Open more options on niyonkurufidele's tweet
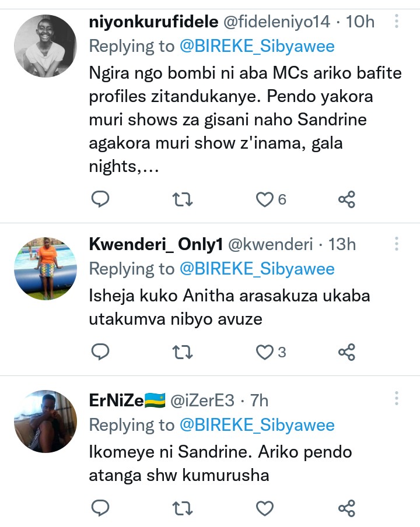This screenshot has width=420, height=527. point(397,22)
